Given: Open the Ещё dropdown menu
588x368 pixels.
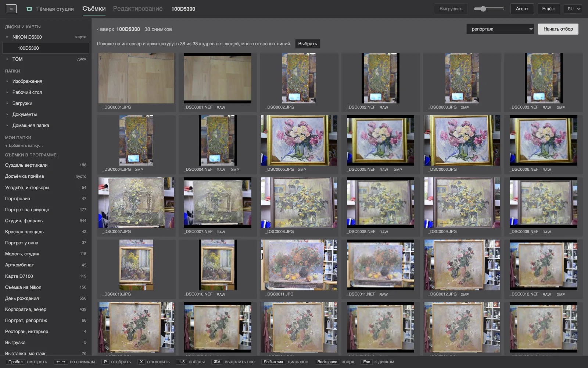Looking at the screenshot, I should coord(549,9).
